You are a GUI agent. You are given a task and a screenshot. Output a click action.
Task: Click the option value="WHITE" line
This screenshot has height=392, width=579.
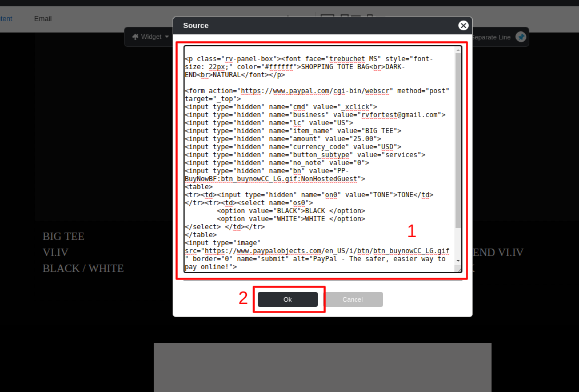pos(291,219)
